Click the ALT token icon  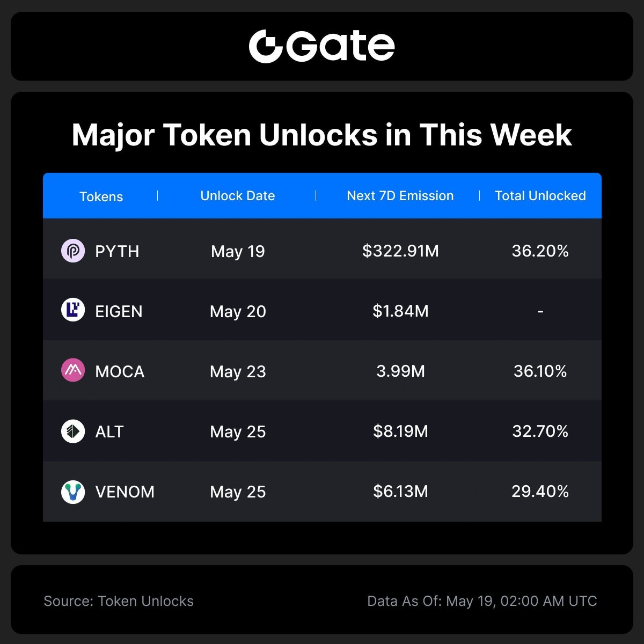coord(73,431)
